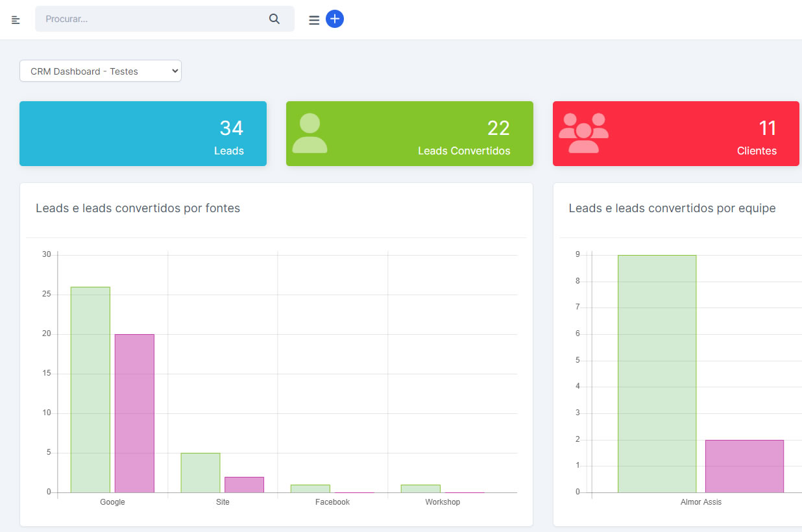Click the pink Site converted bar

(x=245, y=485)
